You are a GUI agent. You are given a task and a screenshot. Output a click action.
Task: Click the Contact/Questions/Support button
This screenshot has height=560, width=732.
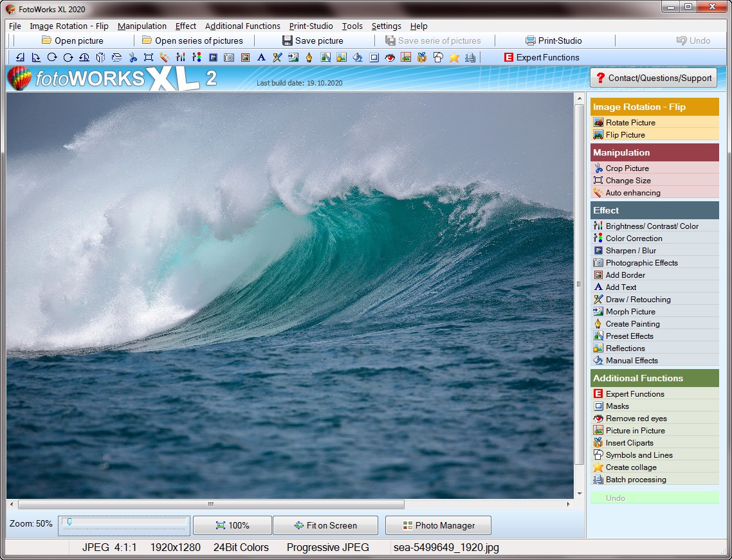pyautogui.click(x=653, y=78)
